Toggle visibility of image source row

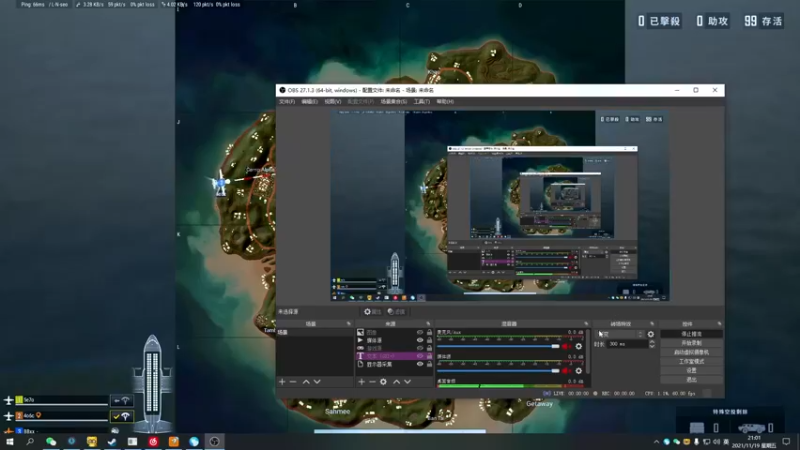(420, 332)
